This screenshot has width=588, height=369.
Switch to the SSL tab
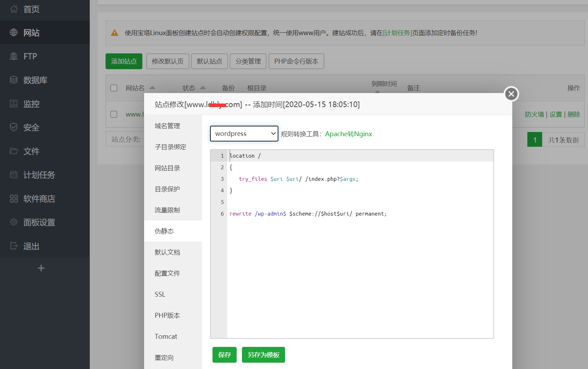[x=160, y=294]
